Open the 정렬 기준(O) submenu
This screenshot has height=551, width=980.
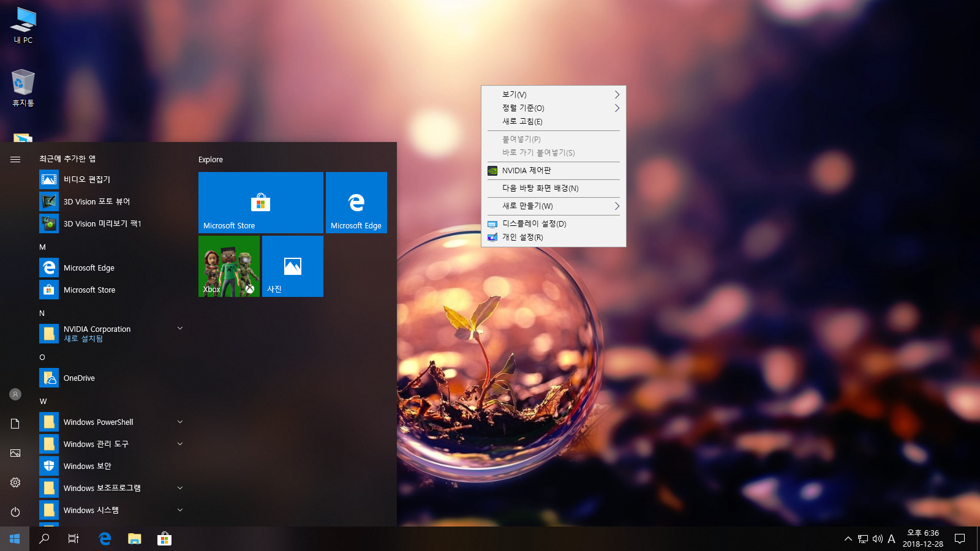click(554, 108)
